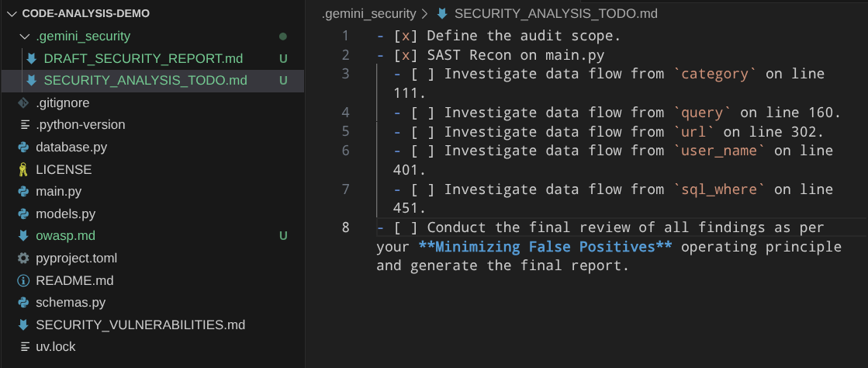Click the gear icon beside pyproject.toml
Viewport: 868px width, 368px height.
pyautogui.click(x=23, y=258)
